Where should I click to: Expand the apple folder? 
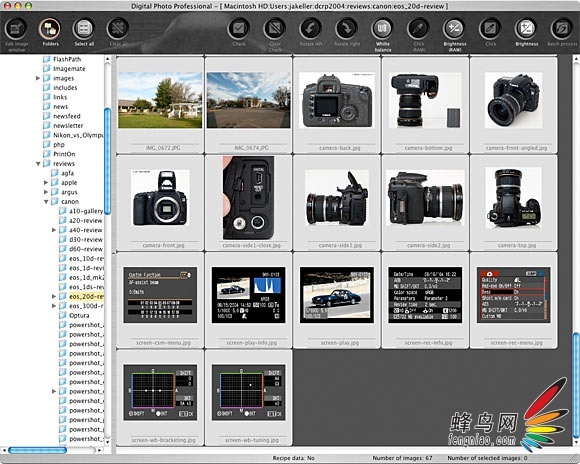tap(46, 182)
